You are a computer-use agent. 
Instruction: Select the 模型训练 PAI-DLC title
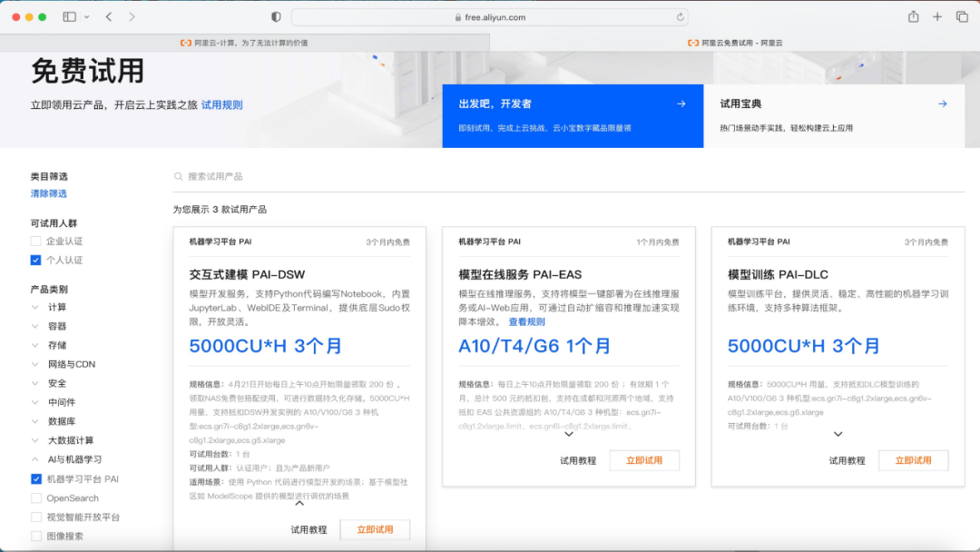[779, 274]
